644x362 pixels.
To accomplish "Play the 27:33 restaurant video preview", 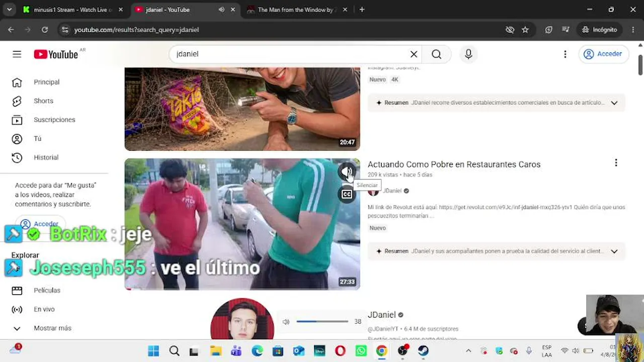I will [242, 224].
